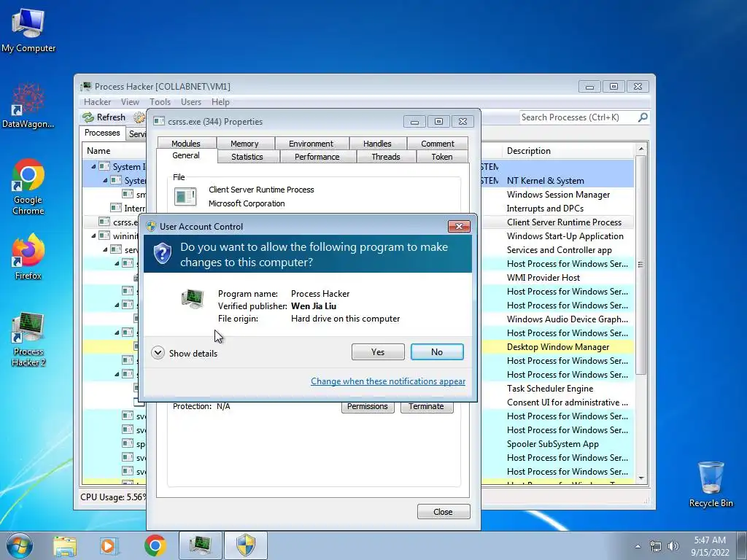Switch to Modules tab in Properties
The image size is (747, 560).
[186, 144]
